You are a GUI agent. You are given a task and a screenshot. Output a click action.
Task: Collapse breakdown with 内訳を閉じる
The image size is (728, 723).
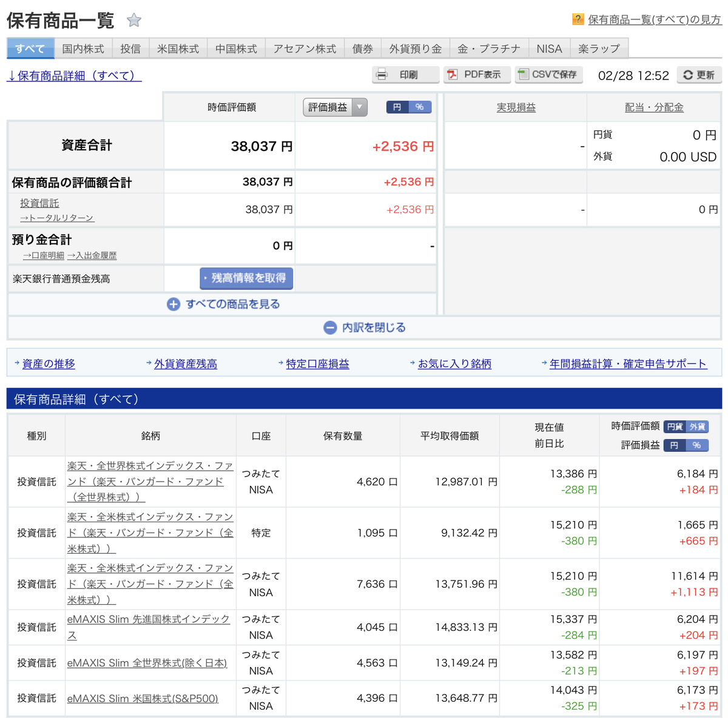point(365,328)
